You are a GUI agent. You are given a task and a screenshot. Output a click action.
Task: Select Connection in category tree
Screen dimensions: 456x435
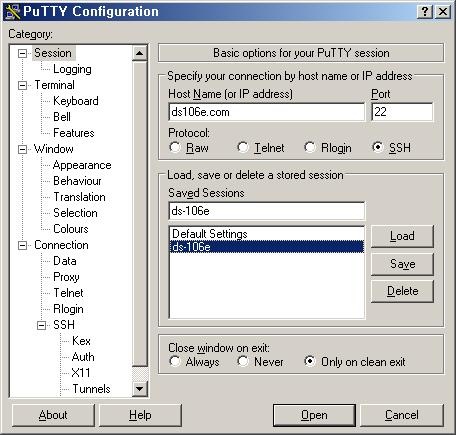(x=61, y=245)
